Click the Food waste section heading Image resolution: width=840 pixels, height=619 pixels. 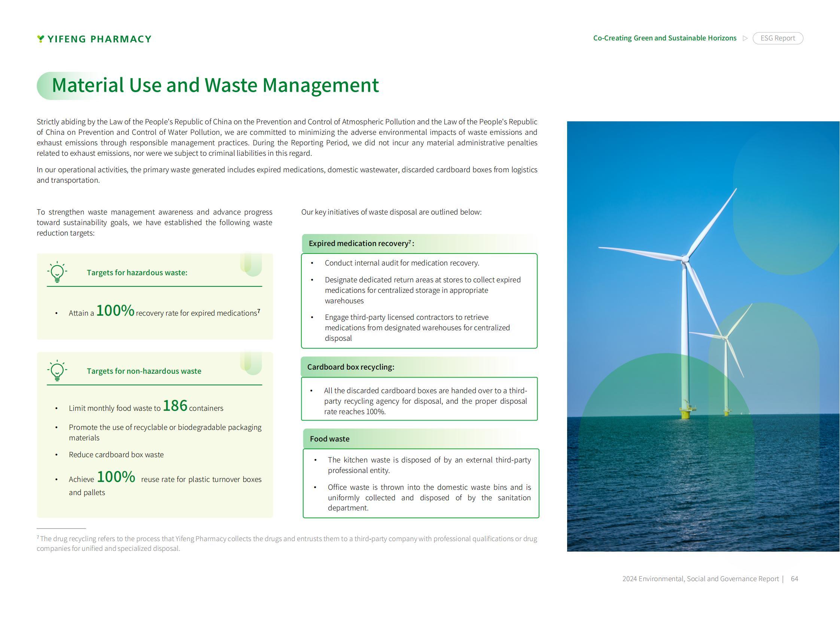pos(329,439)
